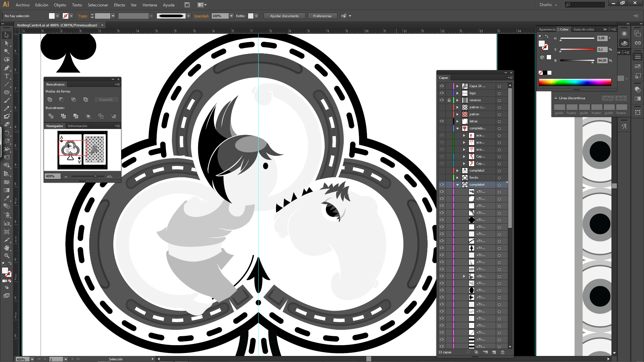Click the create new layer icon
Screen dimensions: 644x362
click(x=494, y=352)
